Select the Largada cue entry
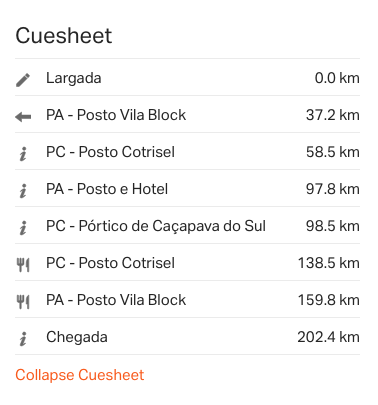Image resolution: width=378 pixels, height=405 pixels. tap(187, 77)
